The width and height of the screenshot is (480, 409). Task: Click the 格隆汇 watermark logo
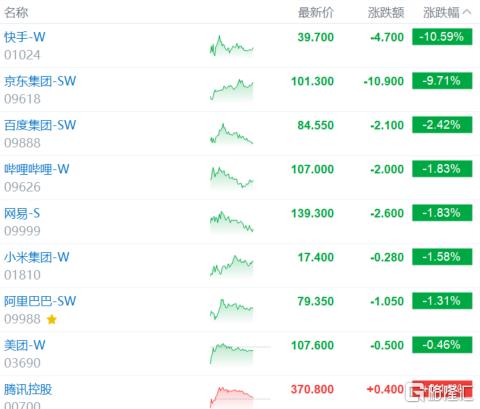[x=440, y=392]
